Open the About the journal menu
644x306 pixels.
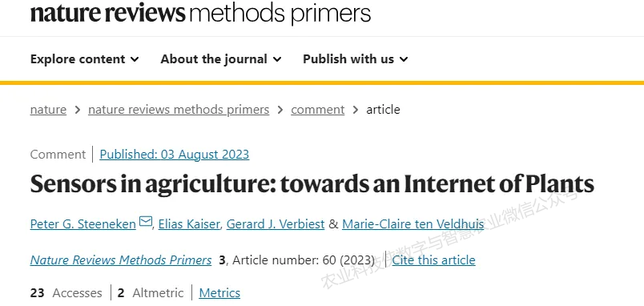221,59
